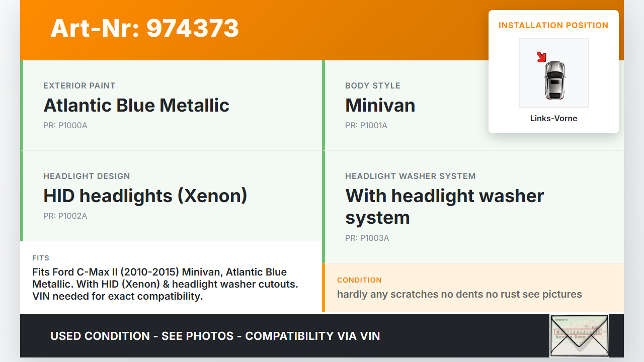This screenshot has height=362, width=644.
Task: Click the orange "CONDITION" label
Action: point(359,280)
